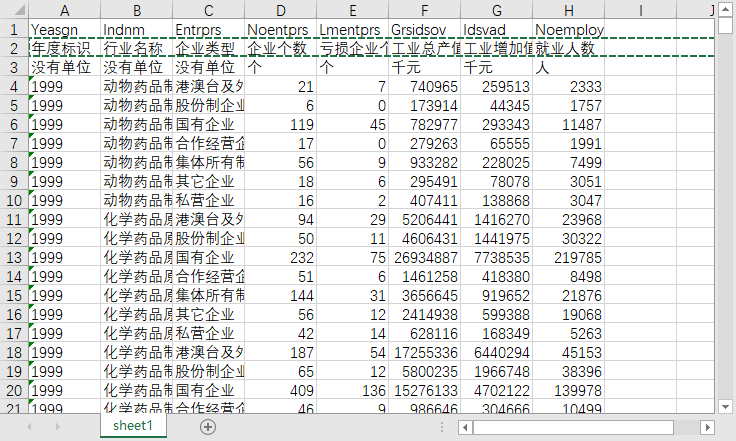Select cell containing Indnm
This screenshot has height=441, width=736.
[x=137, y=30]
